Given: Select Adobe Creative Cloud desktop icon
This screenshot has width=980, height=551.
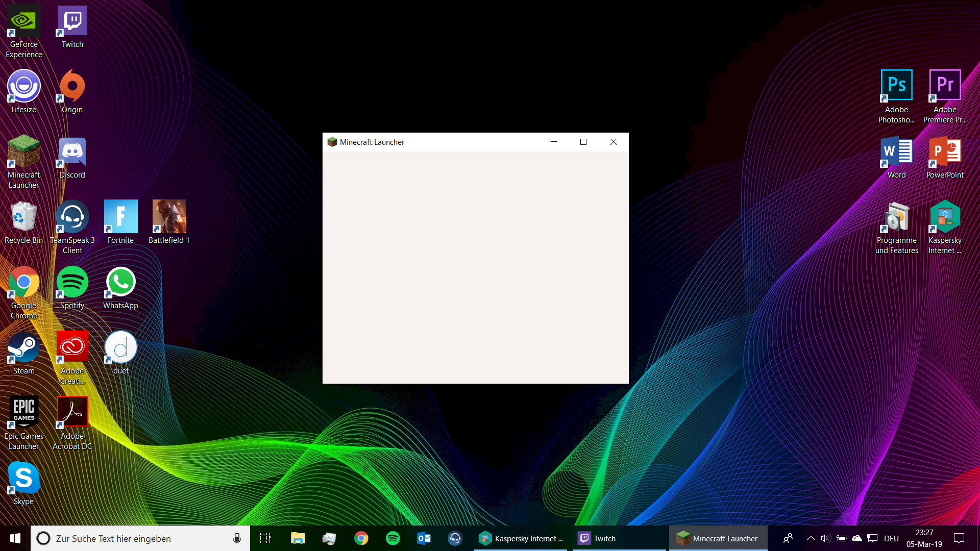Looking at the screenshot, I should click(72, 358).
